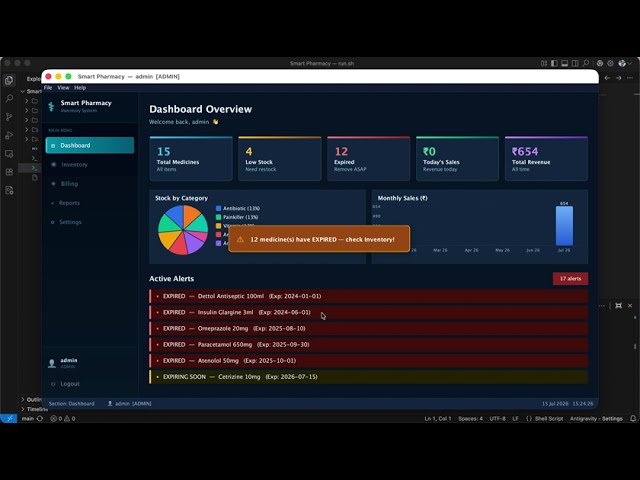Open the Help menu
The width and height of the screenshot is (640, 480).
point(80,88)
